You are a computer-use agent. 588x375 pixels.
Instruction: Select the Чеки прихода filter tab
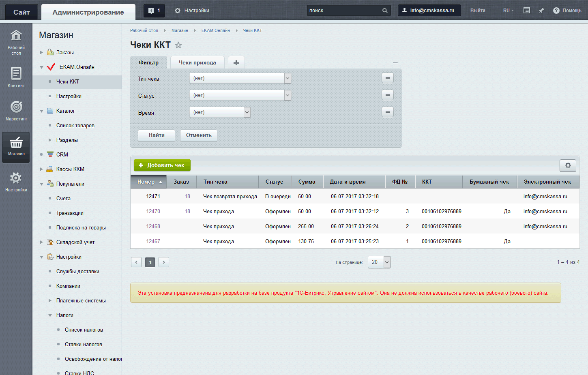[197, 62]
